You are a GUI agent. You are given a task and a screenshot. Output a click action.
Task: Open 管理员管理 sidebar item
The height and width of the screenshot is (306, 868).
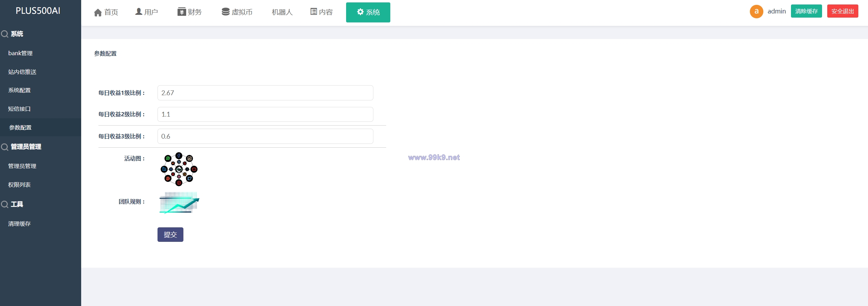[22, 166]
